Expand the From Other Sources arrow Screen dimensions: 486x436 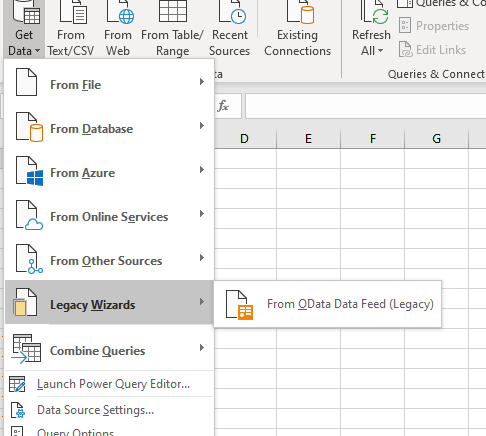coord(202,258)
